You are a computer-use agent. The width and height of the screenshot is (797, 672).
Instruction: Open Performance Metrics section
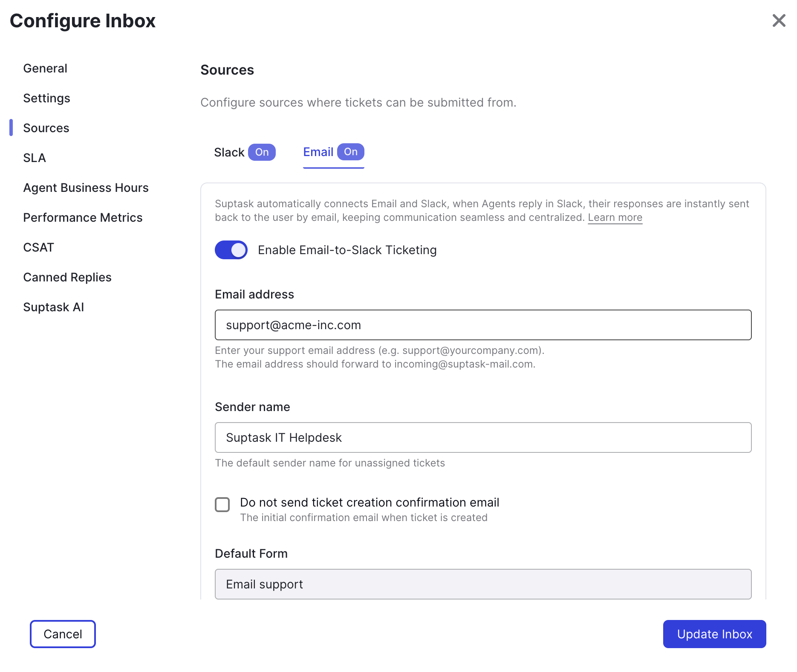pos(83,217)
